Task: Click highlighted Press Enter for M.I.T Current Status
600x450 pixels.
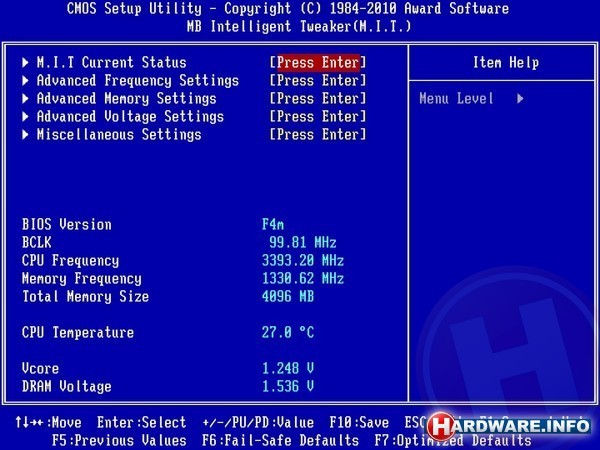Action: pos(318,62)
